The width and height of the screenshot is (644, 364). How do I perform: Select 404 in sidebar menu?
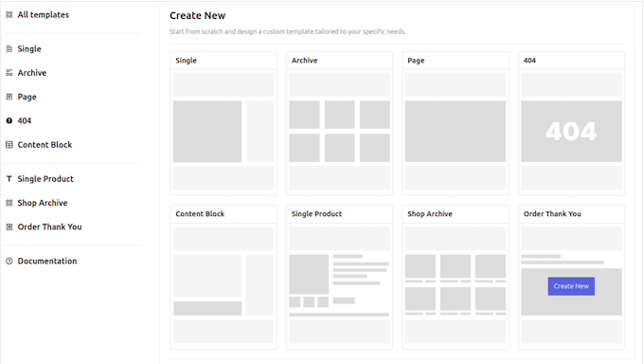point(25,121)
